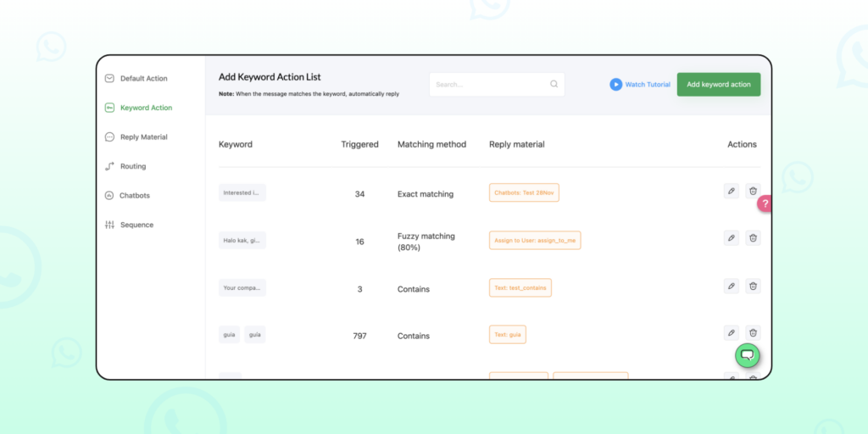Edit the 'Halo kak, gi...' keyword row
Image resolution: width=868 pixels, height=434 pixels.
pyautogui.click(x=732, y=238)
